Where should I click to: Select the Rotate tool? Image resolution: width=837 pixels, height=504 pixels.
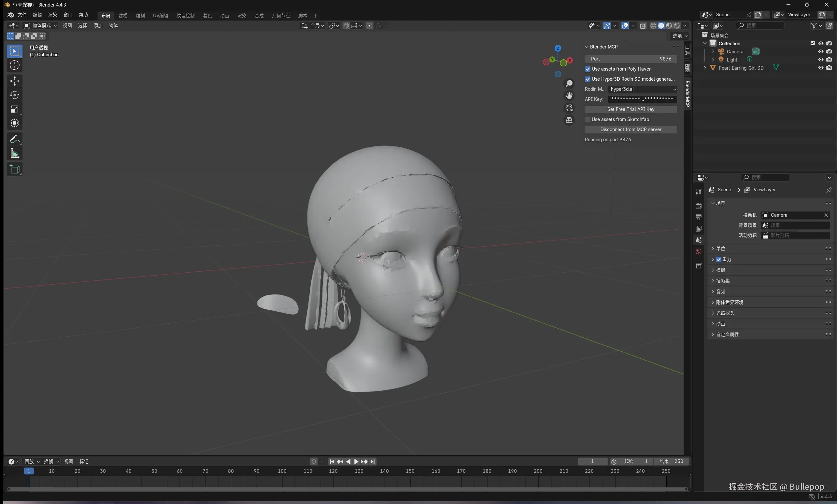(x=14, y=95)
